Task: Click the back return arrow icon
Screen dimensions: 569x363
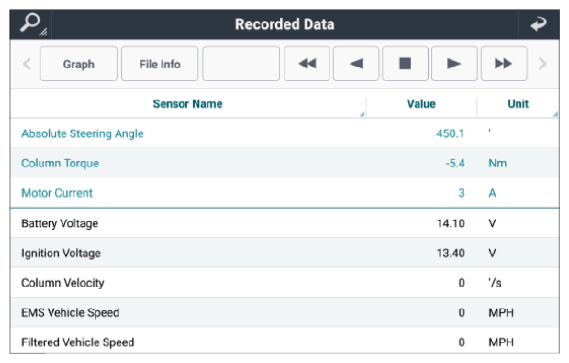Action: point(539,24)
